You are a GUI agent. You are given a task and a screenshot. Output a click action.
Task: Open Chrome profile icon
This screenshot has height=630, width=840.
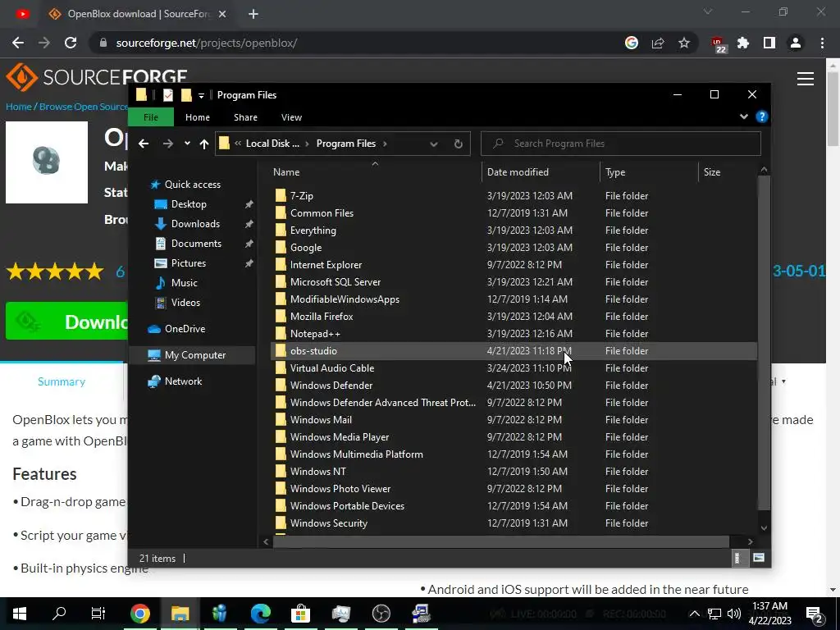coord(796,43)
